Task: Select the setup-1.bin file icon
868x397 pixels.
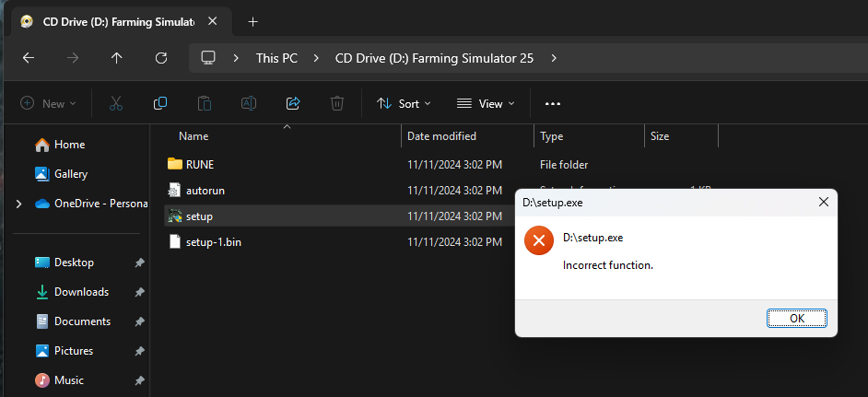Action: click(175, 242)
